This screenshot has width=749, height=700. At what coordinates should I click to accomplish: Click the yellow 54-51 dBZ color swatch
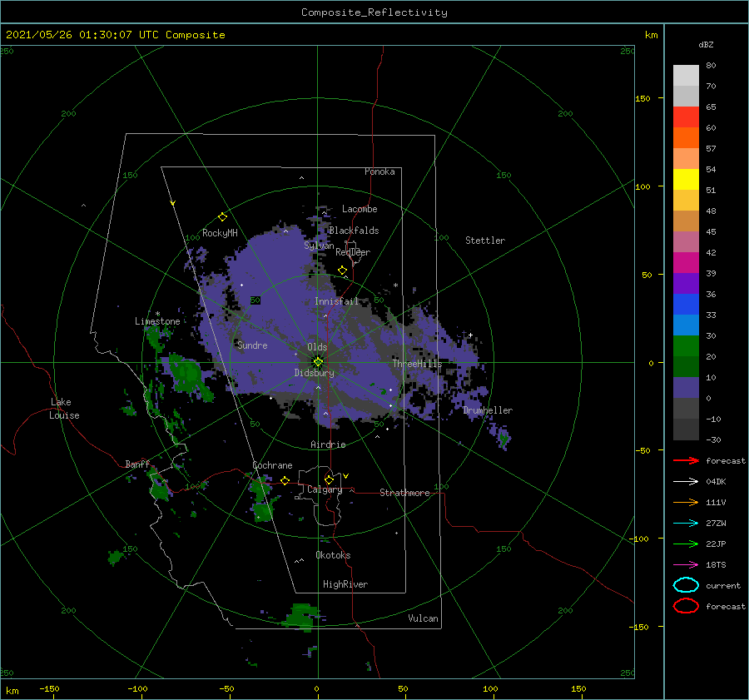(686, 180)
